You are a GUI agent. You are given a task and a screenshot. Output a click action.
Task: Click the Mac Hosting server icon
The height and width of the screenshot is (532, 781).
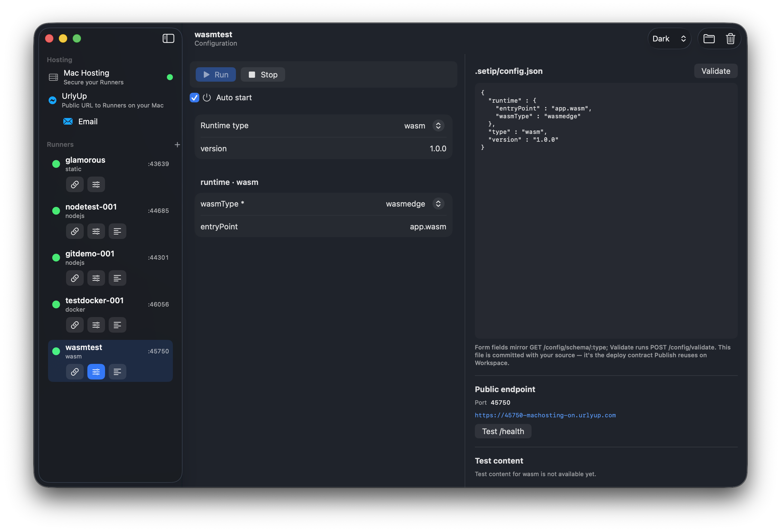tap(53, 77)
